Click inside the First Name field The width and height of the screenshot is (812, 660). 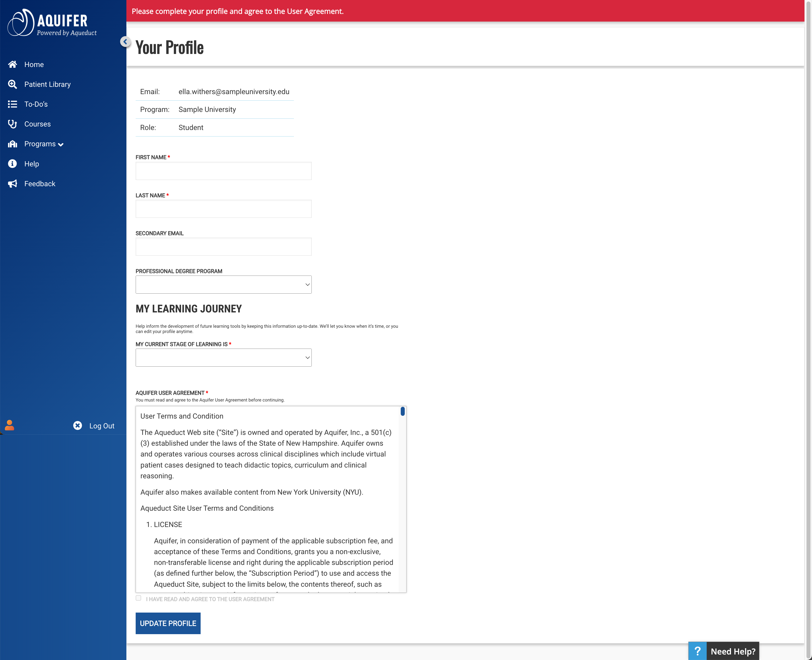click(x=223, y=170)
